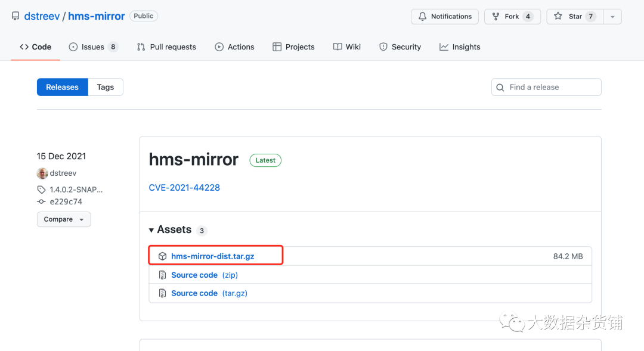Download hms-mirror-dist.tar.gz
This screenshot has width=644, height=351.
[x=213, y=256]
